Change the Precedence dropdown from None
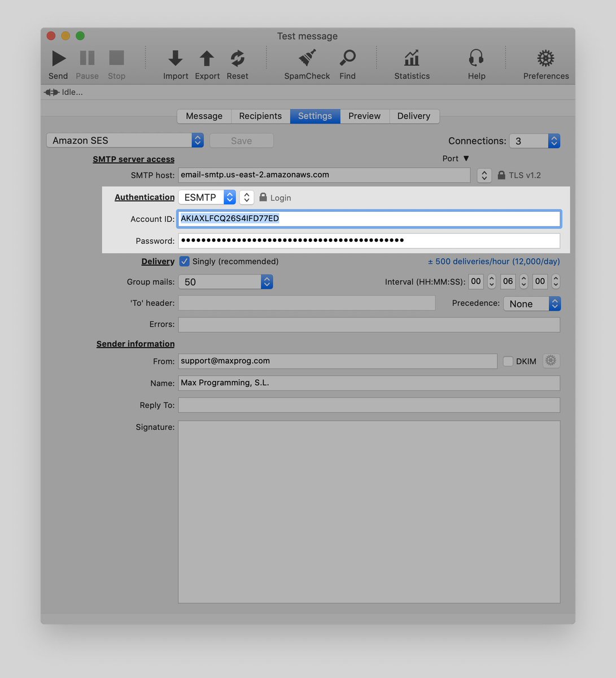 click(554, 303)
